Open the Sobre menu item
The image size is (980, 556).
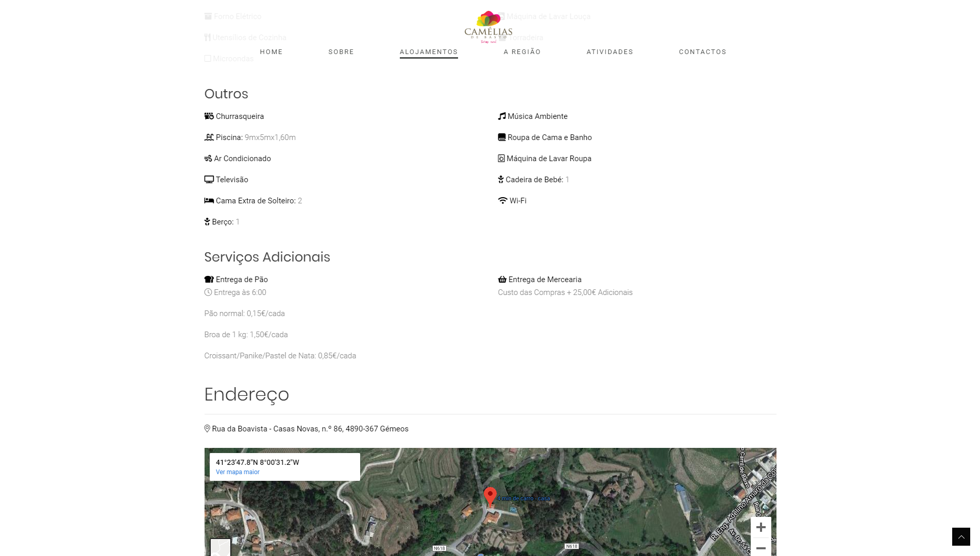pos(341,52)
